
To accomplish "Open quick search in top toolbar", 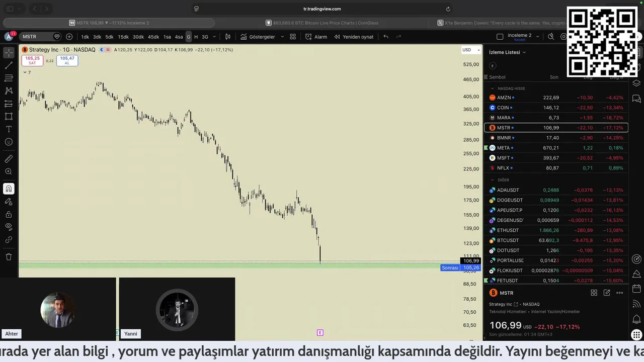I will tap(551, 37).
